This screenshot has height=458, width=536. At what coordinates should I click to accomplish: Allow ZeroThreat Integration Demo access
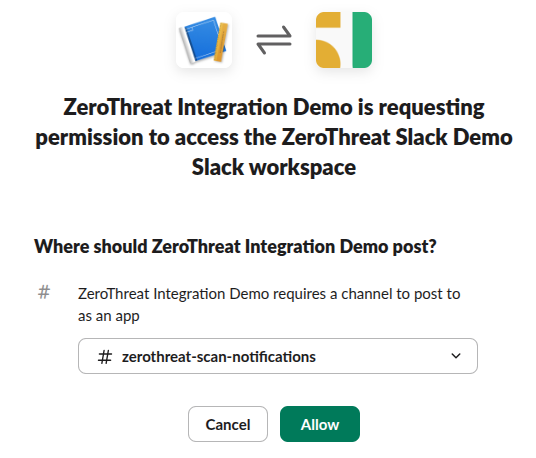coord(320,424)
